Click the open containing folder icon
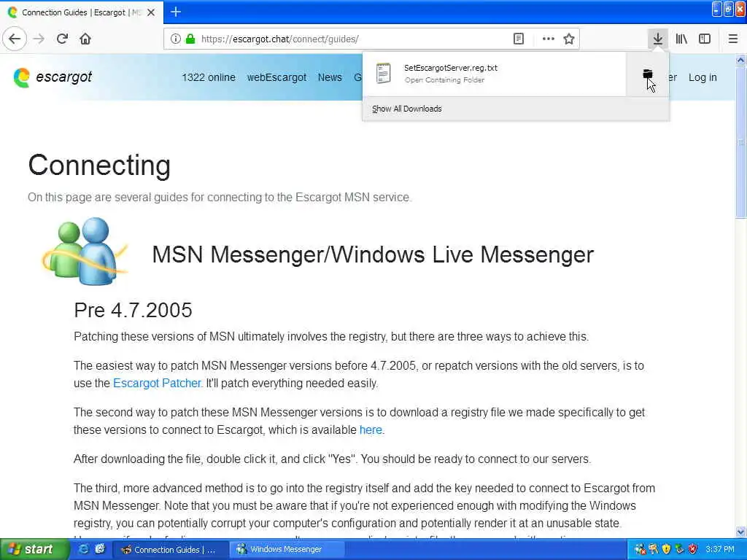This screenshot has height=560, width=747. pyautogui.click(x=648, y=74)
